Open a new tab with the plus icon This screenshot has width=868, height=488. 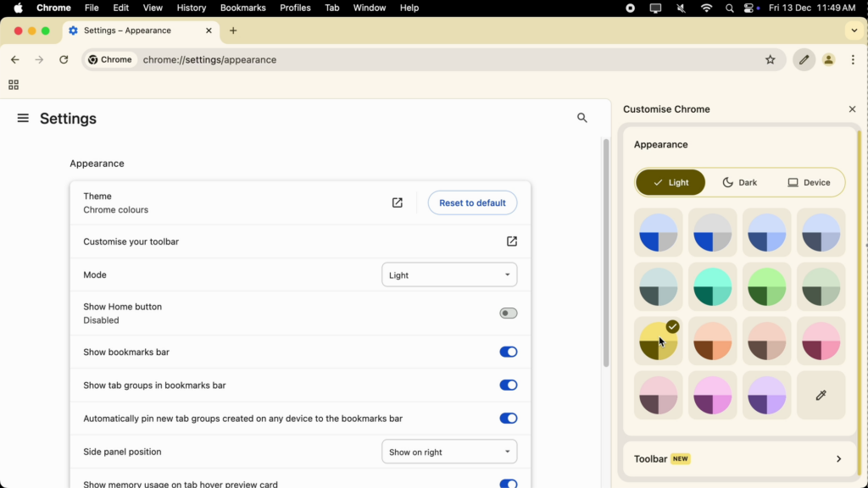(233, 30)
